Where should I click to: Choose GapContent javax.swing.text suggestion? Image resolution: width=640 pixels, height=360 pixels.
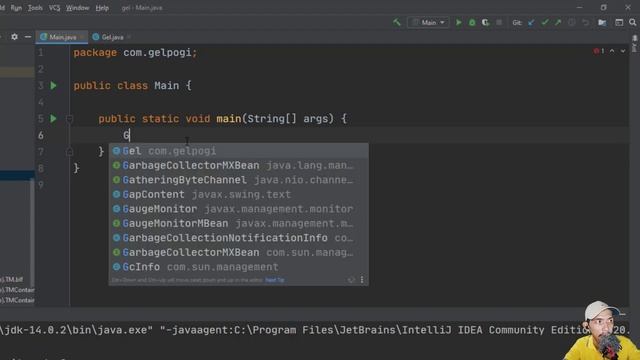(238, 194)
